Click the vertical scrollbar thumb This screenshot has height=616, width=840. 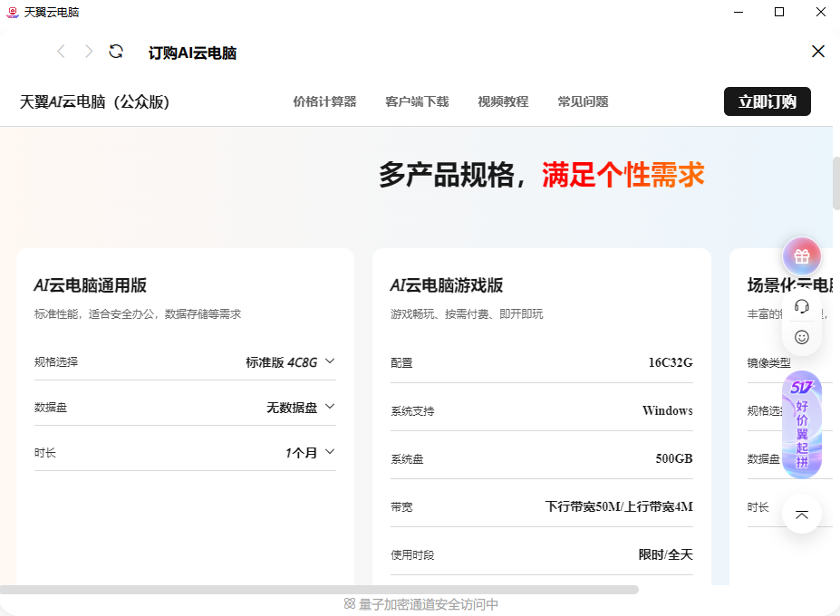click(x=835, y=183)
